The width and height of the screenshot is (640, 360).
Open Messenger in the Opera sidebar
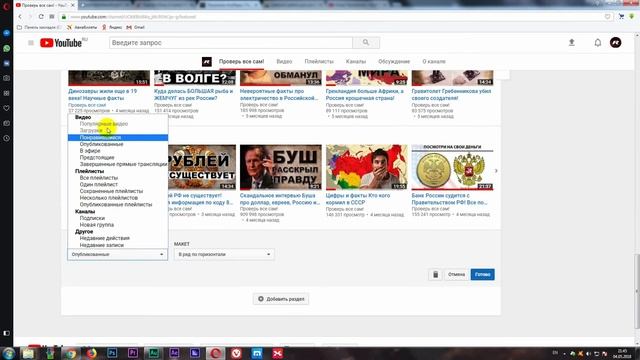(x=7, y=33)
